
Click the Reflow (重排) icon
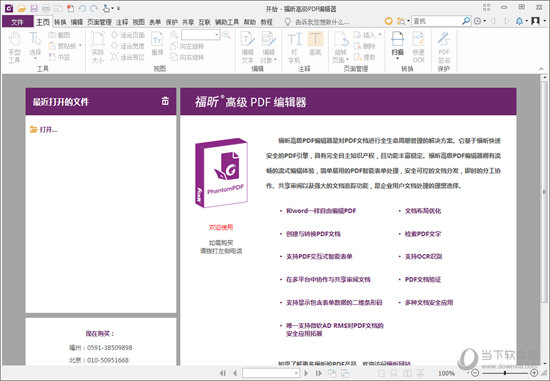(157, 44)
